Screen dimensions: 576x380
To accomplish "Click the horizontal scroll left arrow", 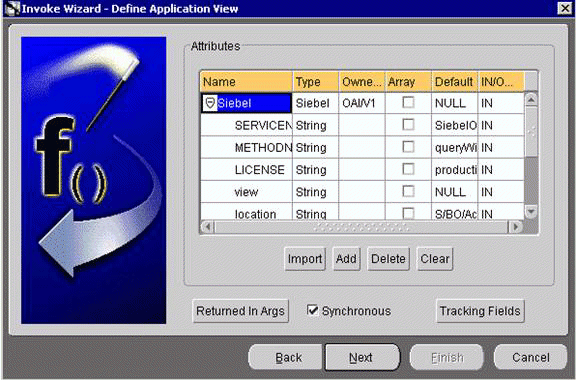I will [x=208, y=227].
